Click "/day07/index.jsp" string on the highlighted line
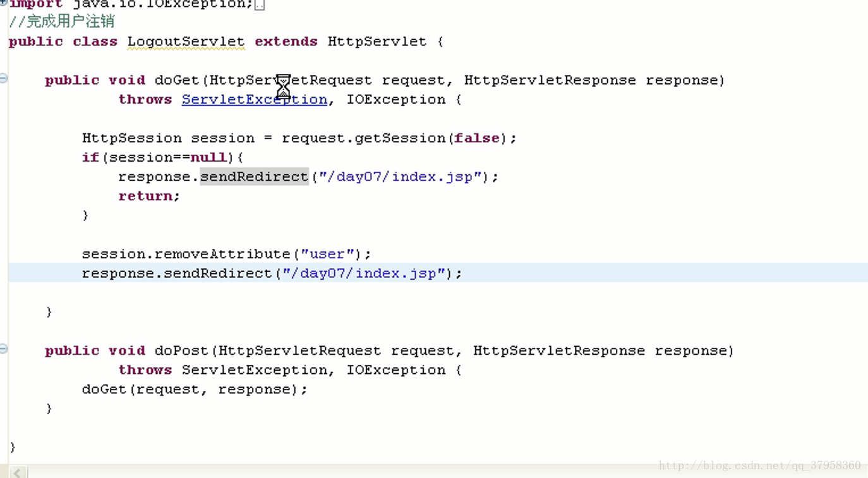 (364, 273)
